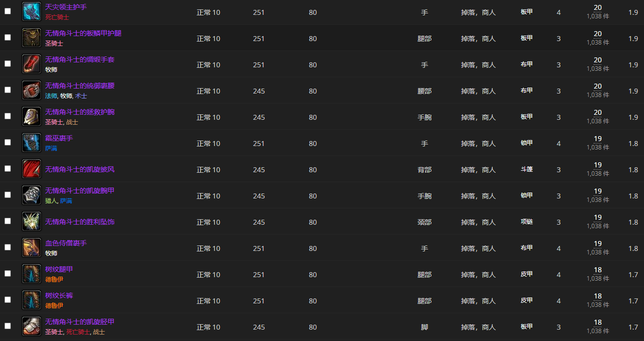Click the 德鲁伊 class link under 树纹腿甲
This screenshot has width=644, height=341.
click(x=54, y=279)
